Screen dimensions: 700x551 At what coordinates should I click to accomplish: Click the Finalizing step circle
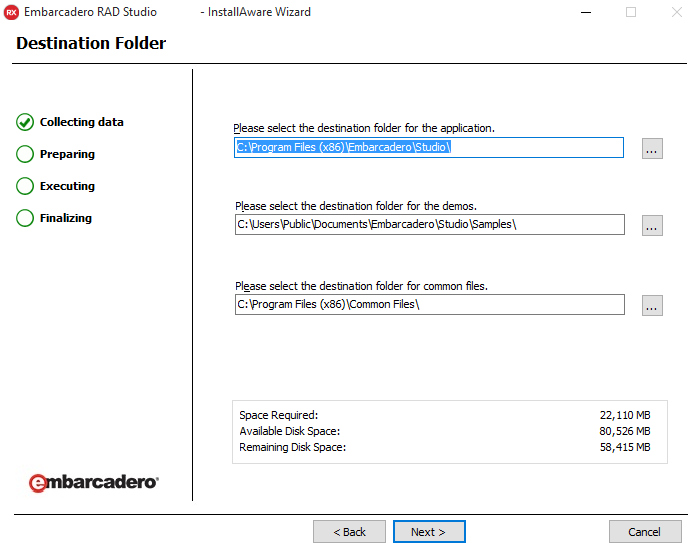[25, 218]
